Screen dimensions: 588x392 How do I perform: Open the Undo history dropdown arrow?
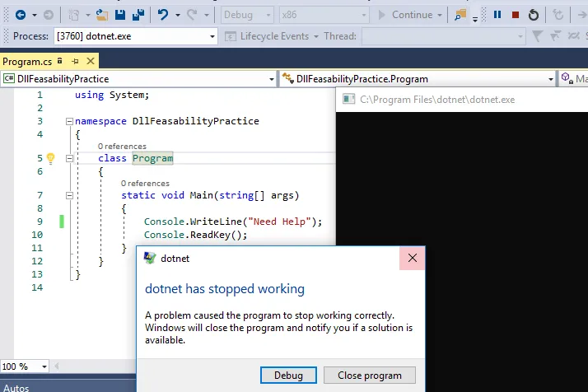(178, 15)
